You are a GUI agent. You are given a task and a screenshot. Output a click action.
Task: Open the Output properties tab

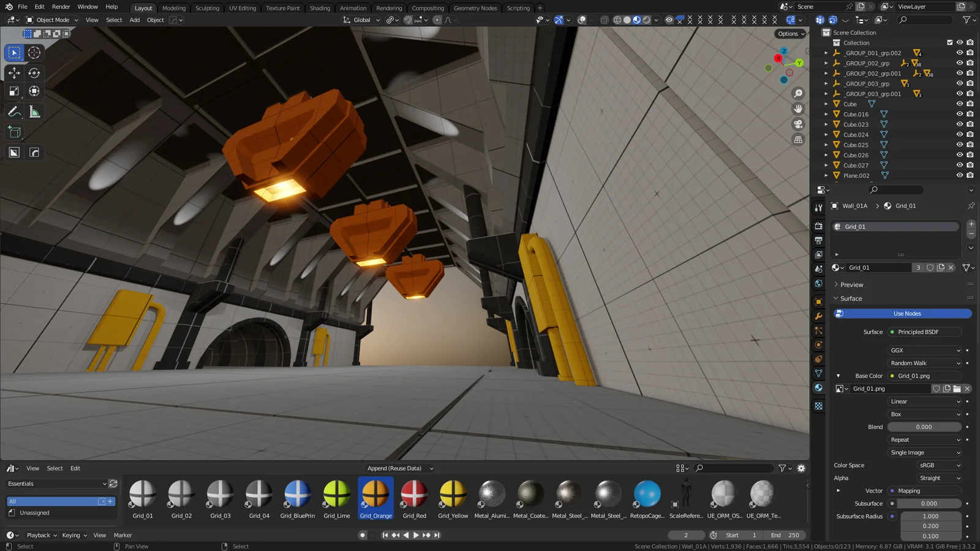click(818, 240)
